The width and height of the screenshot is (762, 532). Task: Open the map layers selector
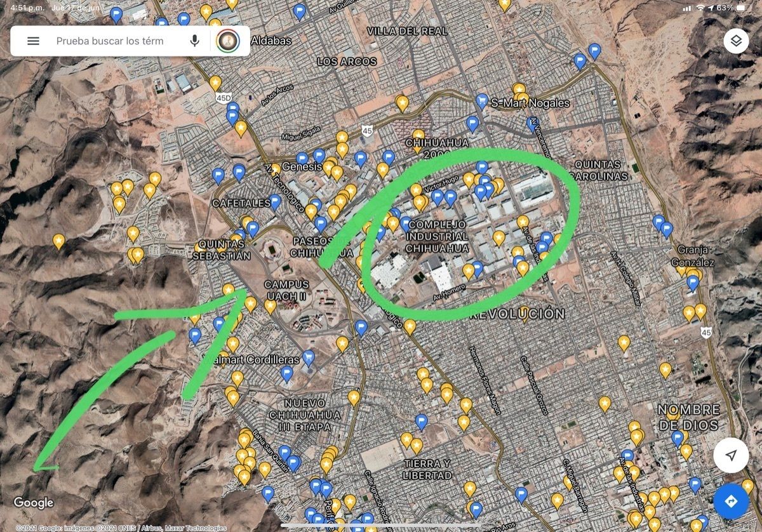(736, 41)
